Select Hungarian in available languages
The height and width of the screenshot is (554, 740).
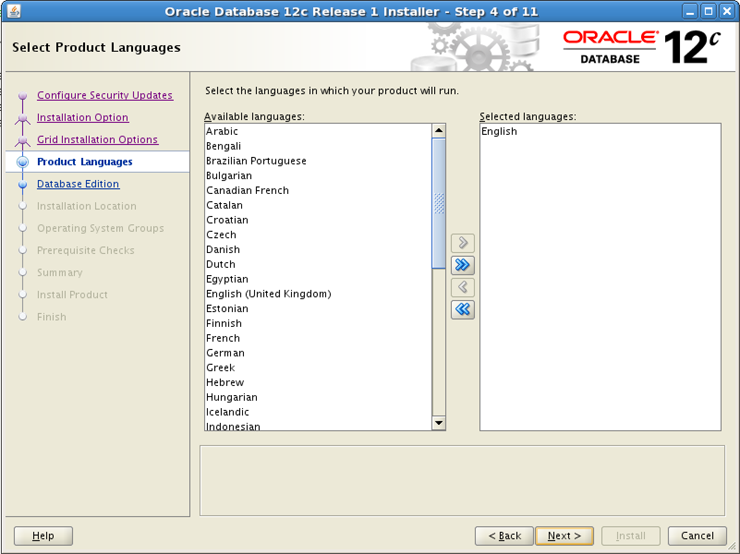[318, 397]
